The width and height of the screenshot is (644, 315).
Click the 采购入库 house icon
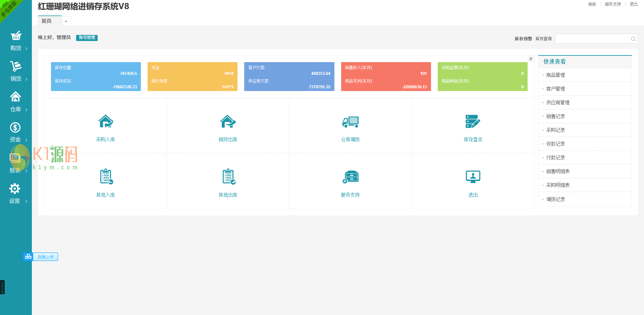tap(106, 121)
